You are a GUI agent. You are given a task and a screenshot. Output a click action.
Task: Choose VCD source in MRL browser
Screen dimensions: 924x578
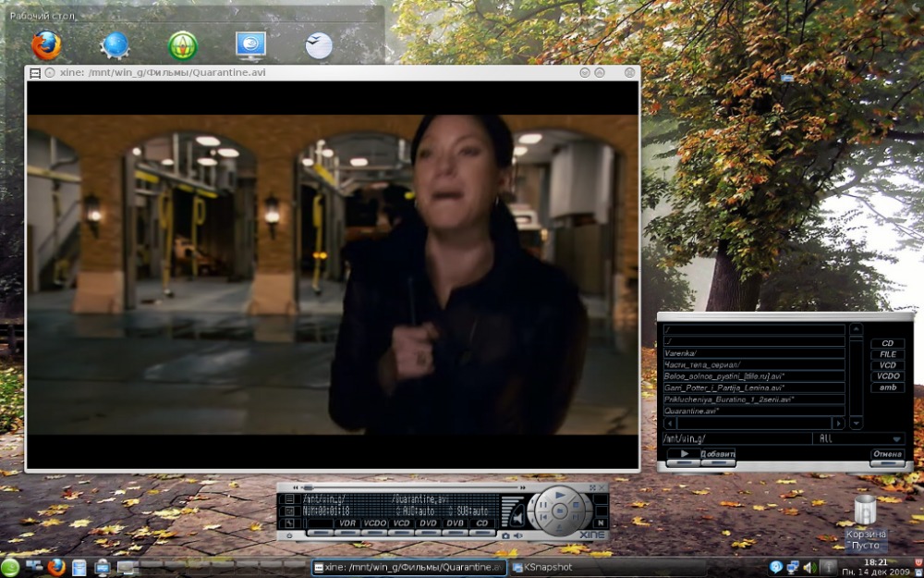(887, 365)
